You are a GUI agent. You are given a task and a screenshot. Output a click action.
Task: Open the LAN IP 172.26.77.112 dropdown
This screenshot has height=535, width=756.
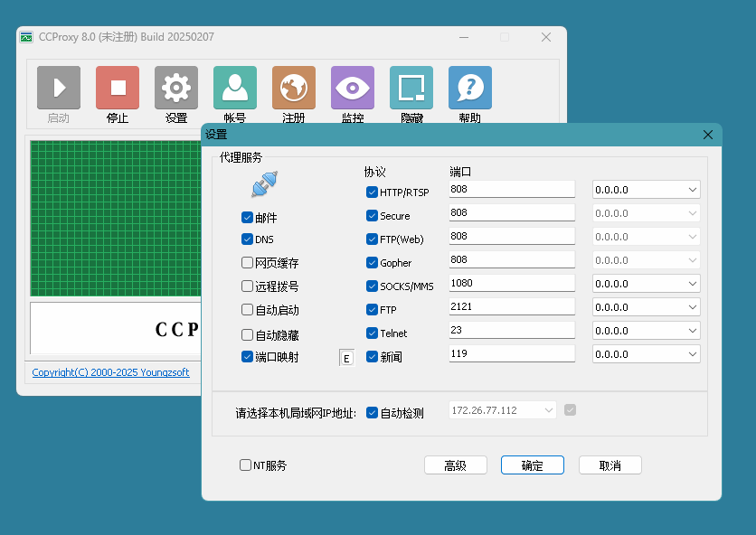pos(503,410)
